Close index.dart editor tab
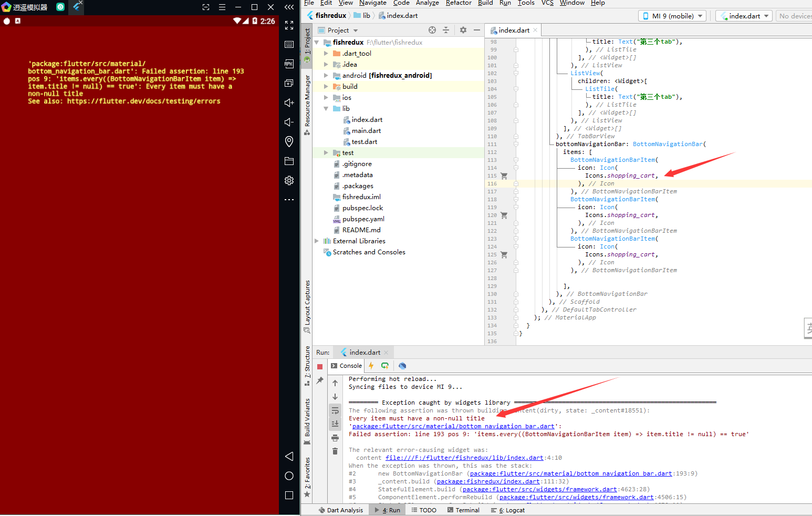The height and width of the screenshot is (516, 812). click(x=535, y=30)
